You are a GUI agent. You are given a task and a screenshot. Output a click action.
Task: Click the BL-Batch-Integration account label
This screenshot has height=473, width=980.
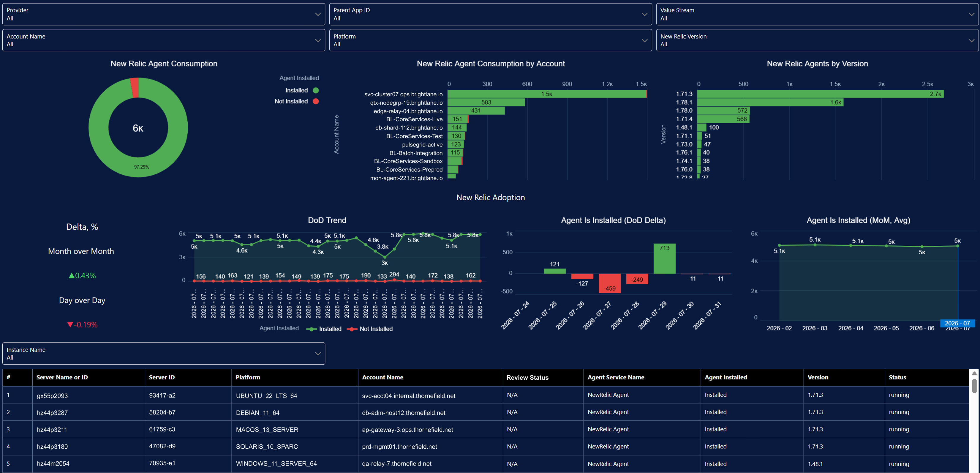click(416, 153)
